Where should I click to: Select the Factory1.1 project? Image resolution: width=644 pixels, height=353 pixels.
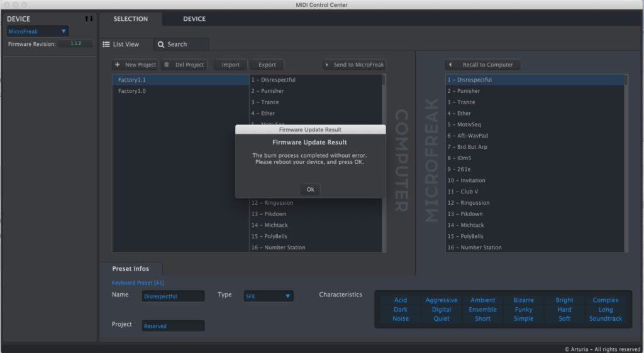pyautogui.click(x=180, y=80)
